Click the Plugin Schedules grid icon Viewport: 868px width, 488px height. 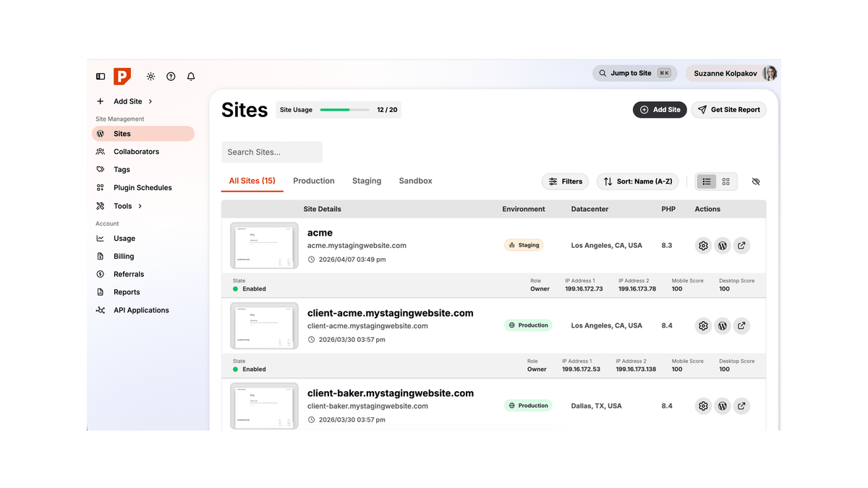point(101,188)
